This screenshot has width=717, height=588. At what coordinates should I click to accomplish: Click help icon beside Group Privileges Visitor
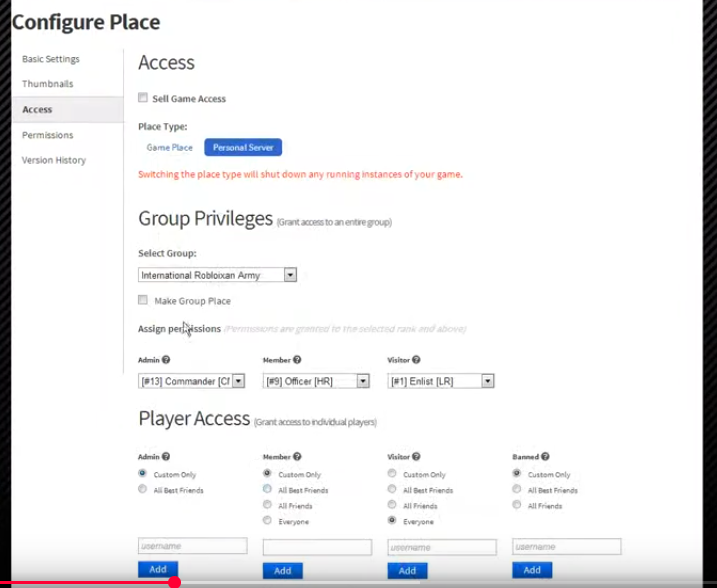coord(417,360)
